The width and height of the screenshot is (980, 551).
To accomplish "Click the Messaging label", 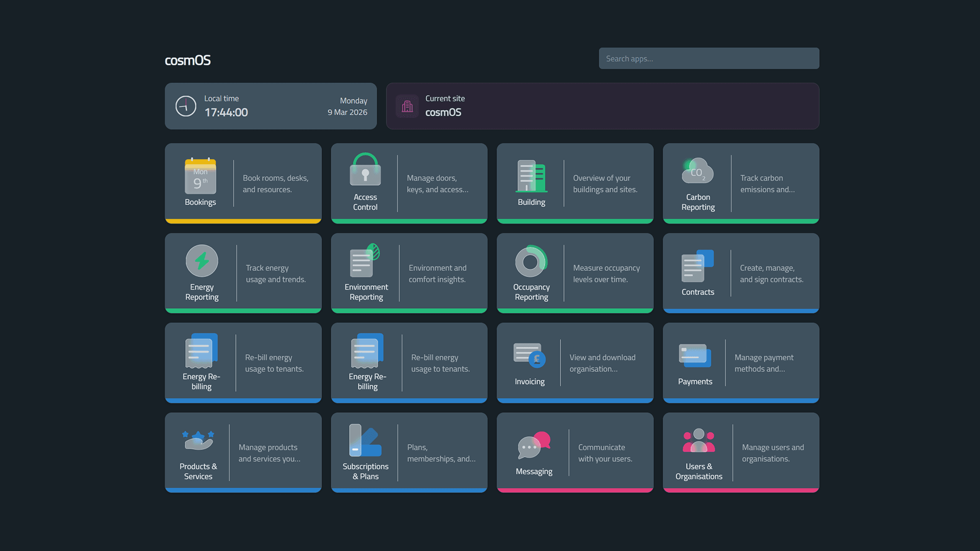I will (x=534, y=471).
